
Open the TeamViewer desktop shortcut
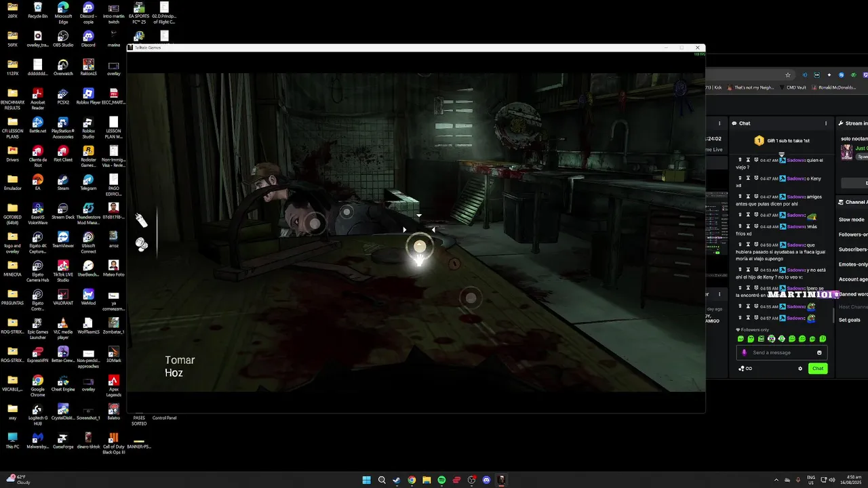[63, 240]
